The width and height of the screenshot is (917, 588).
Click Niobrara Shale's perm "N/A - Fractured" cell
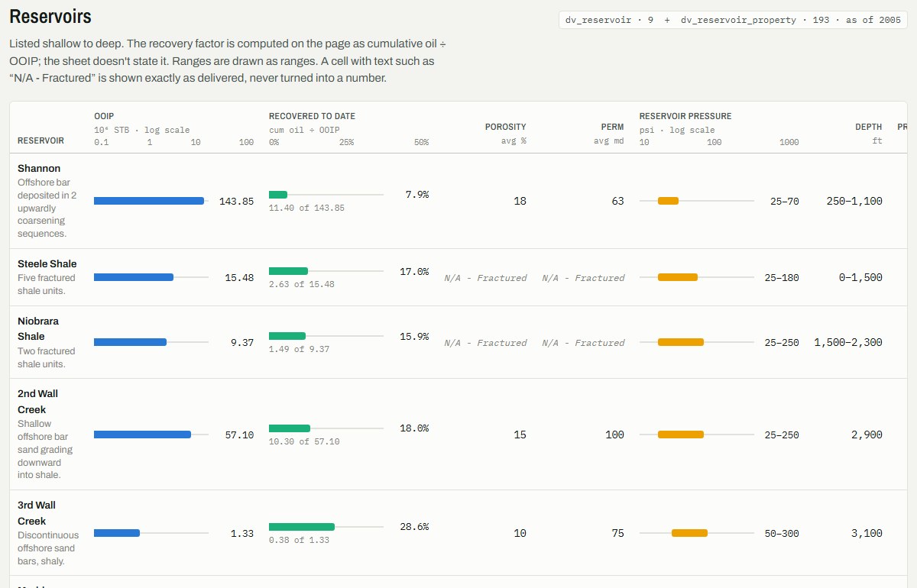pyautogui.click(x=583, y=343)
